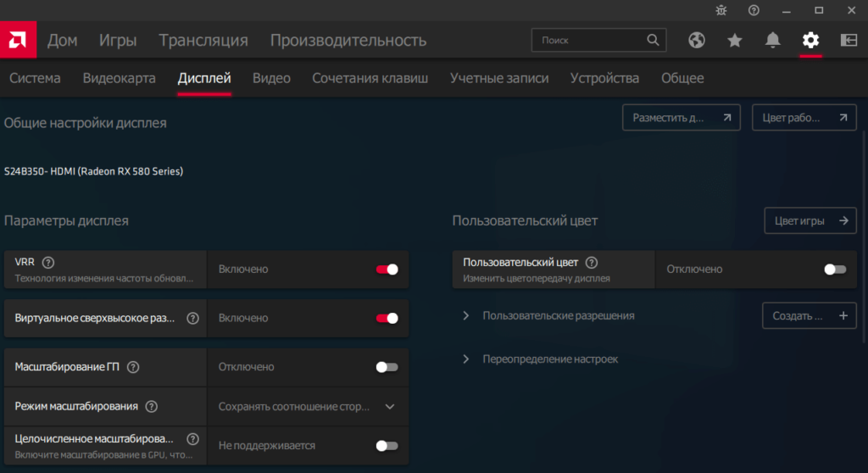868x473 pixels.
Task: Expand Переопределение настроек section
Action: pyautogui.click(x=466, y=359)
